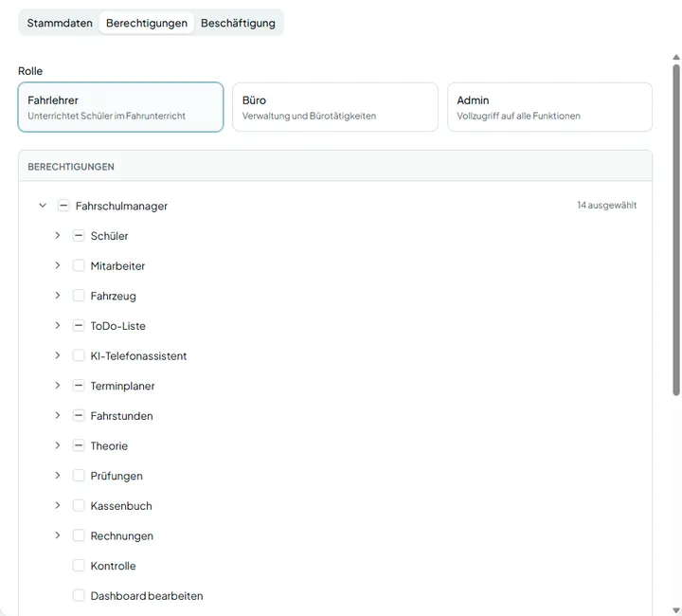Click the ToDo-Liste tree label

coord(117,326)
